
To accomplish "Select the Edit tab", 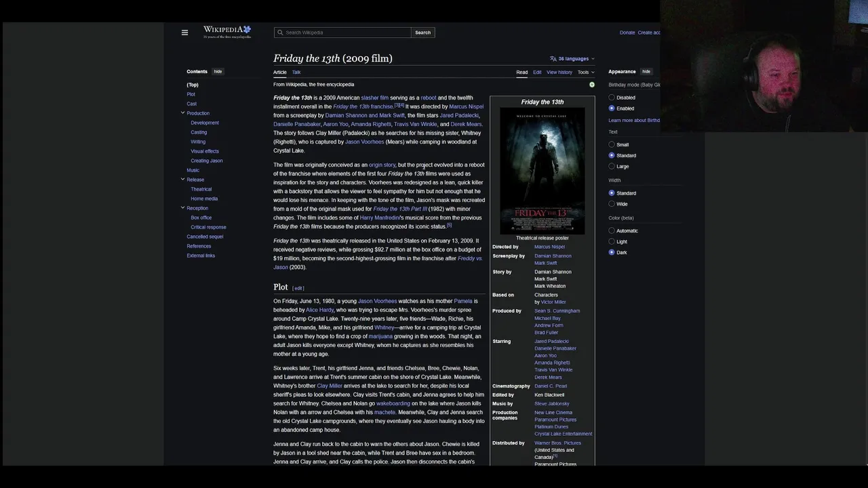I will point(537,72).
